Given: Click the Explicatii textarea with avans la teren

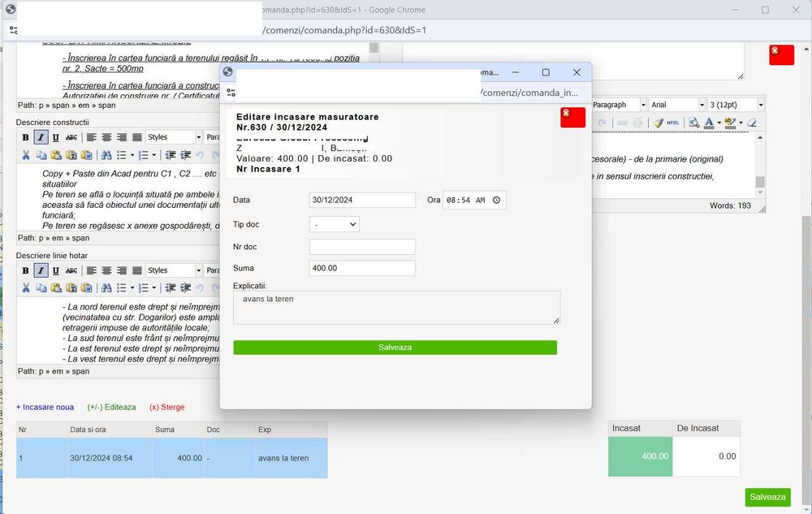Looking at the screenshot, I should (x=397, y=308).
